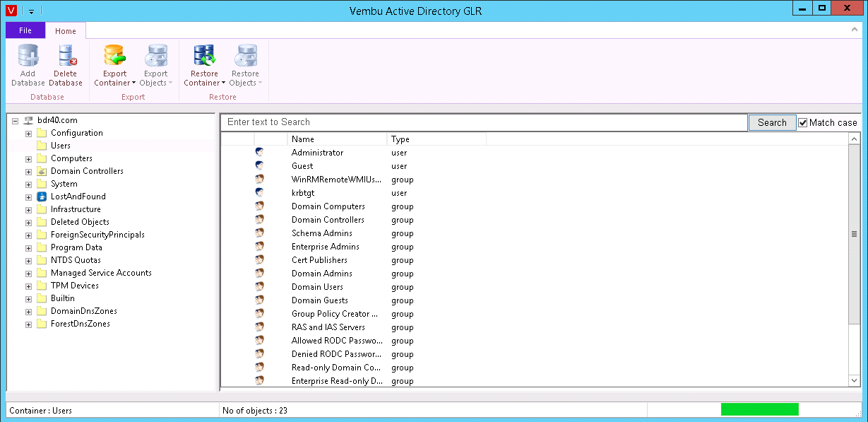Collapse the bdr40.com root node
Image resolution: width=868 pixels, height=422 pixels.
pos(16,120)
